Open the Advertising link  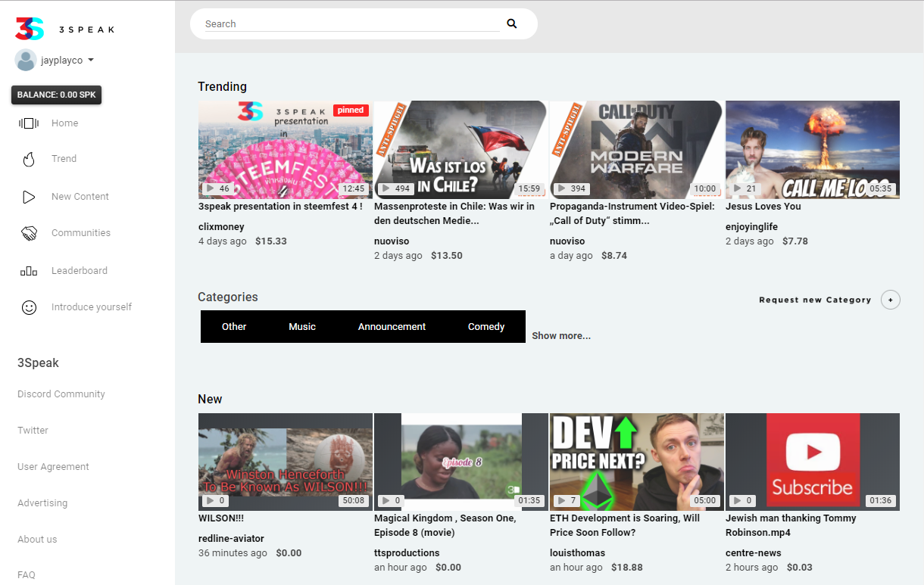click(x=42, y=503)
